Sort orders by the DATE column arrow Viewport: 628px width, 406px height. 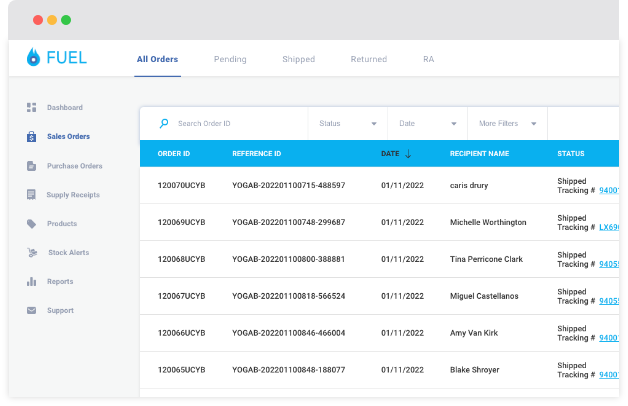(408, 154)
